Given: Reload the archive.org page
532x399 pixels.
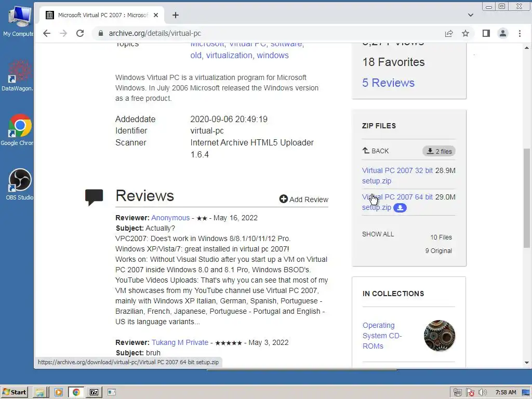Looking at the screenshot, I should coord(79,33).
